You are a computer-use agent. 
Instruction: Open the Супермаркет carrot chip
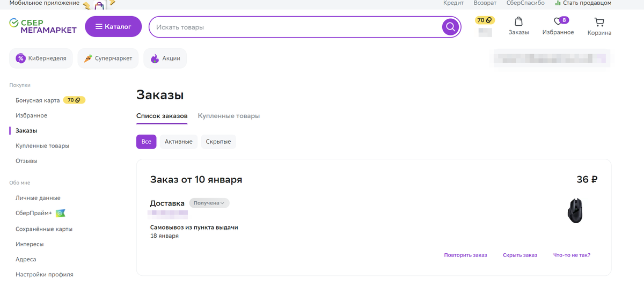[108, 58]
